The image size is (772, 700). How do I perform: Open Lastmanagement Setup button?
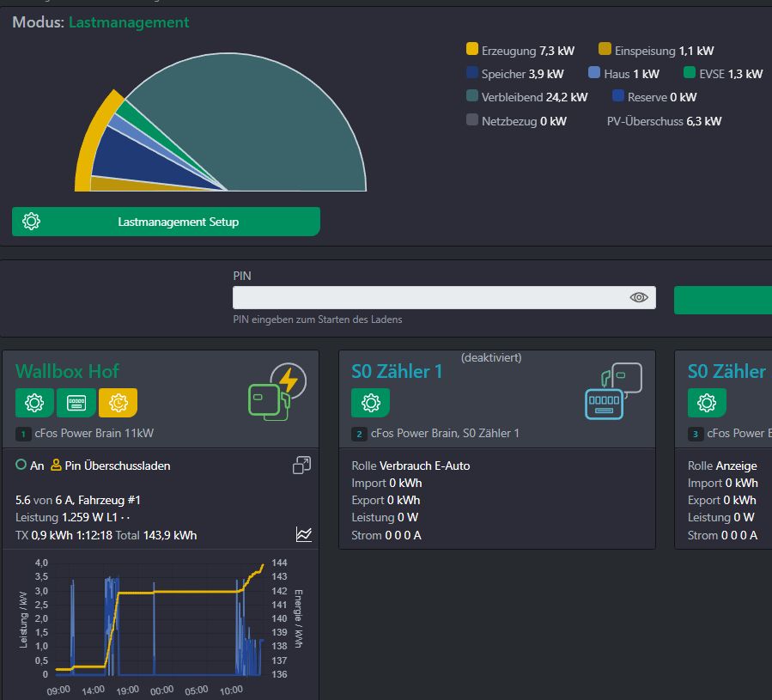click(166, 222)
